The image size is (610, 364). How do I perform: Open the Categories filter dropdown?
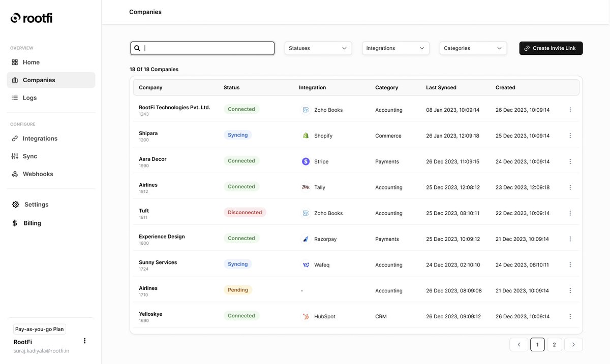point(473,48)
